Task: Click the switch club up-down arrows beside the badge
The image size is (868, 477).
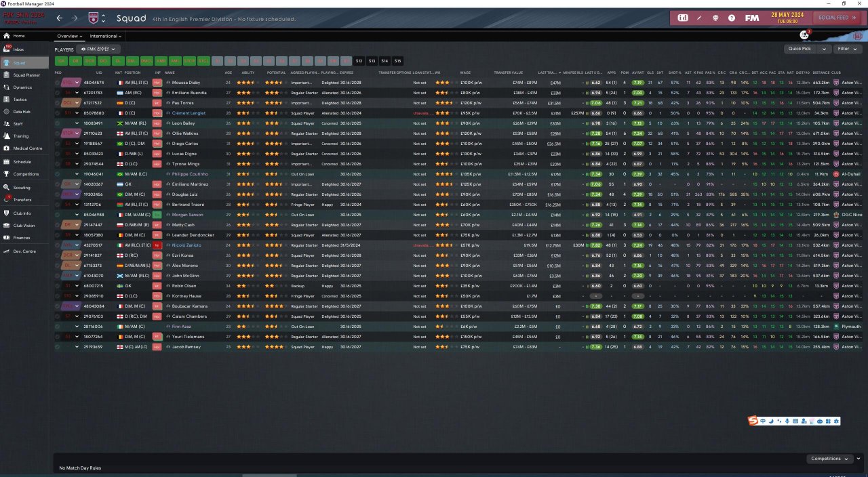Action: (103, 18)
